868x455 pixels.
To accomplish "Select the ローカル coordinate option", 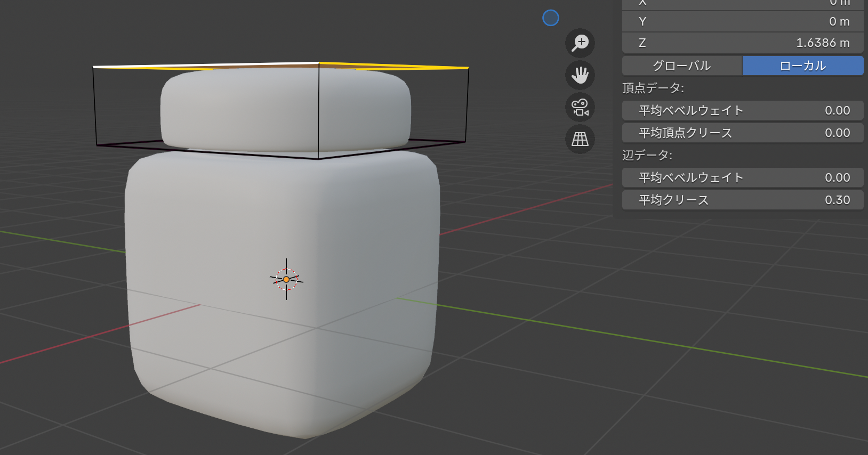I will [x=802, y=66].
